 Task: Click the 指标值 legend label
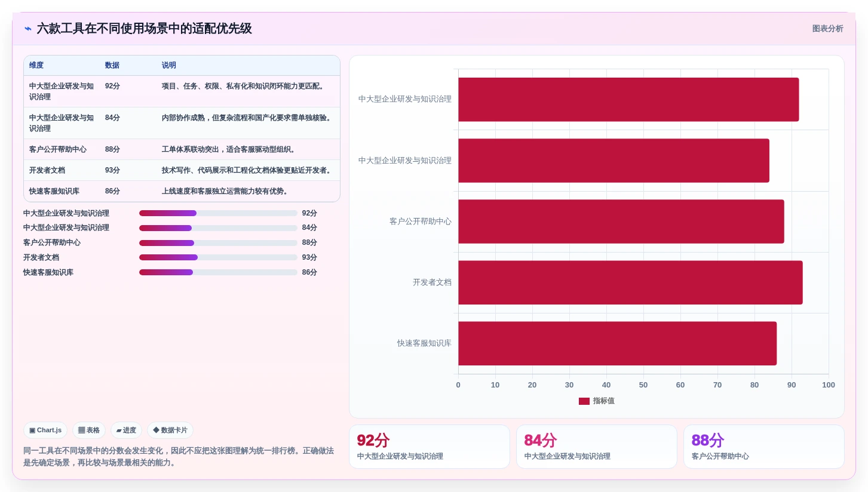click(603, 401)
